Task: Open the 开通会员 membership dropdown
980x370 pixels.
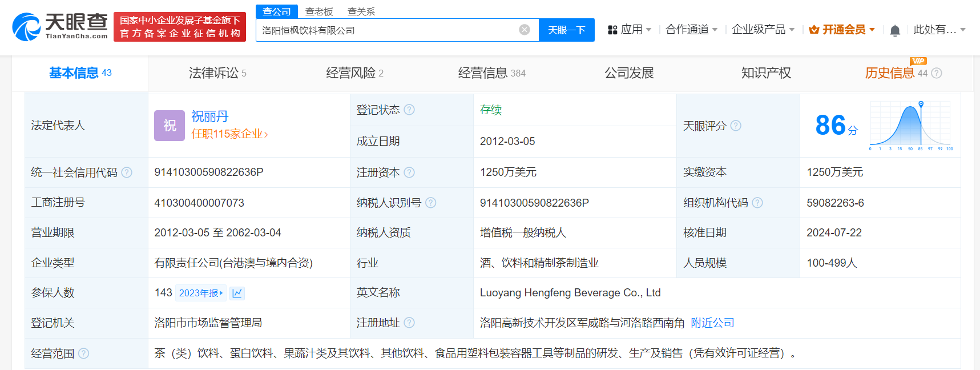Action: point(842,30)
